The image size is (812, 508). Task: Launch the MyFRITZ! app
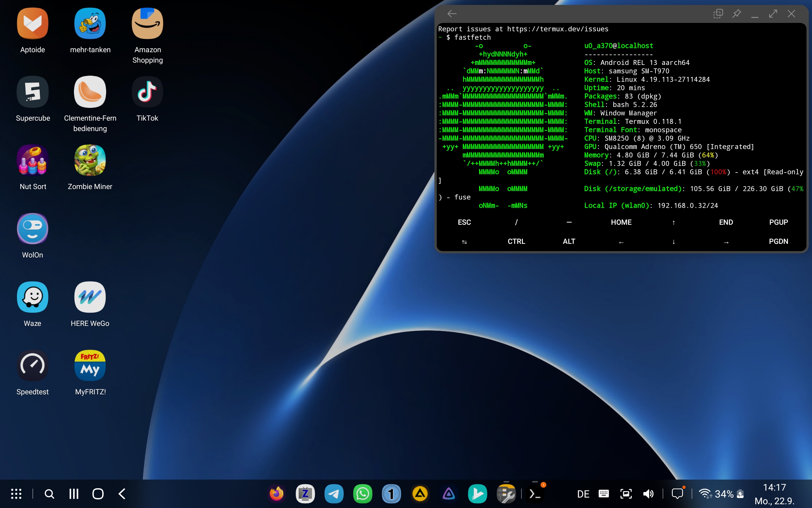(90, 366)
